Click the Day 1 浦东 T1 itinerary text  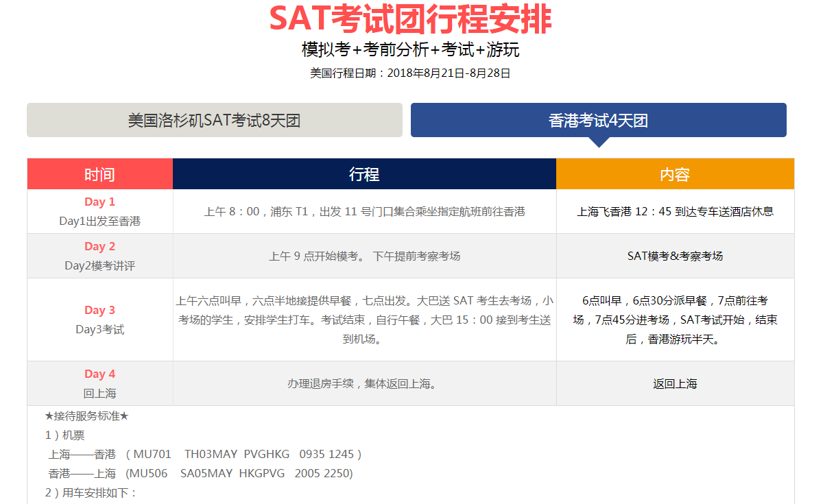(x=364, y=212)
